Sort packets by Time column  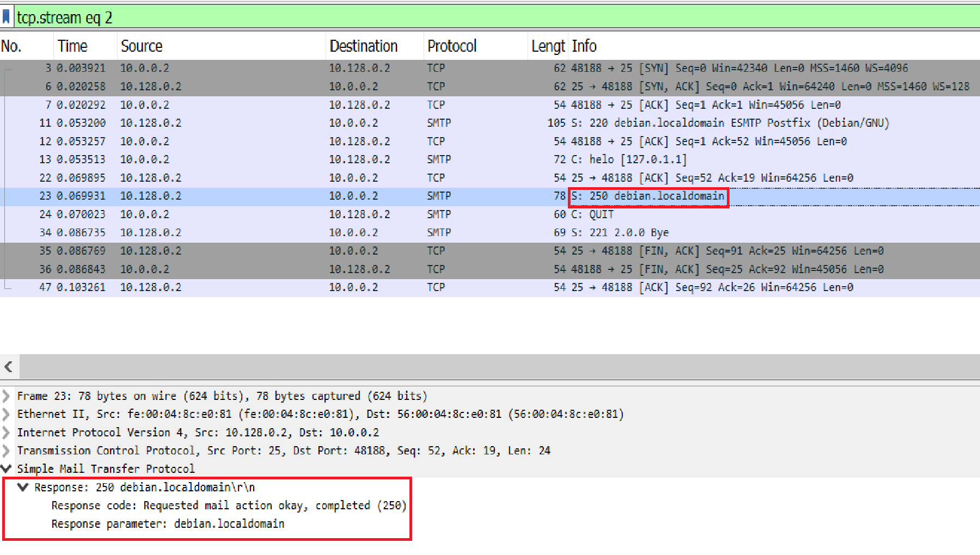72,46
